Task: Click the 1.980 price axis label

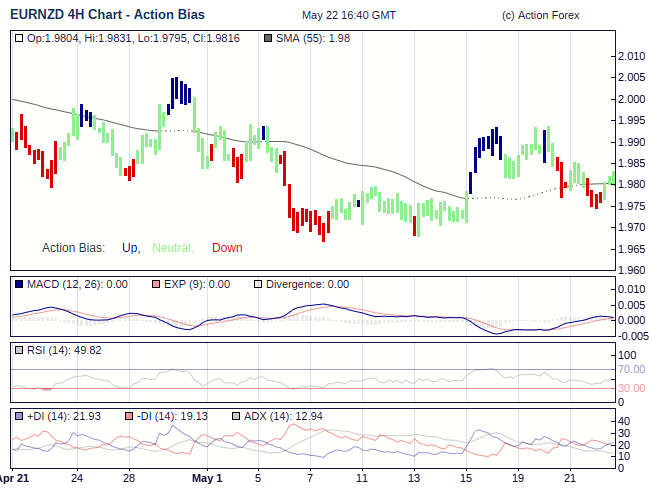Action: (632, 184)
